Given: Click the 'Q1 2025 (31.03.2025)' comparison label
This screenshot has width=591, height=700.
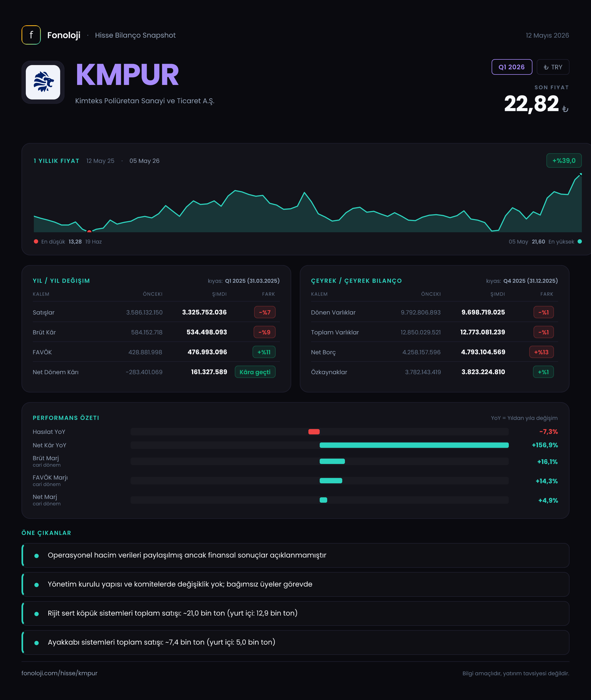Looking at the screenshot, I should (x=252, y=281).
